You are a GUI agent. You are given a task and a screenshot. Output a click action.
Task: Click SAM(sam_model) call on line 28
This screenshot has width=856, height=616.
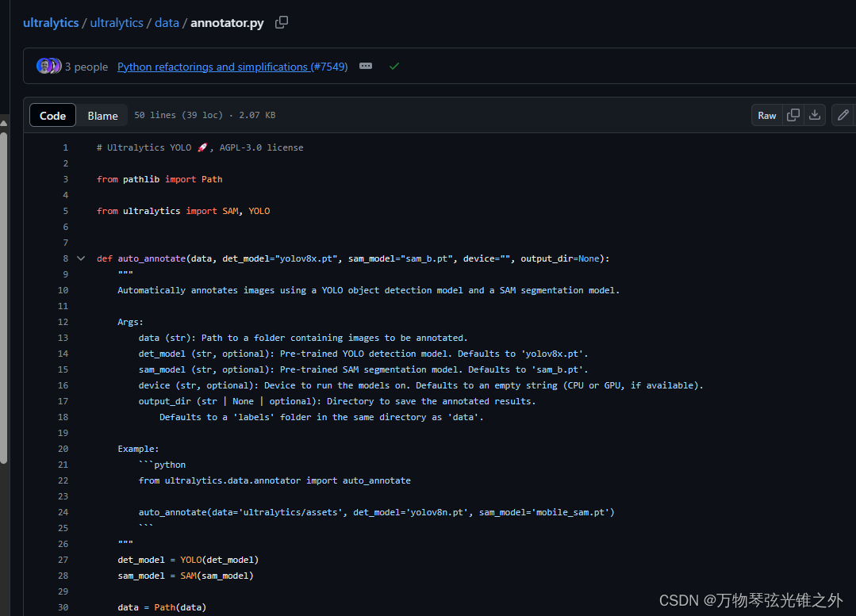pos(217,576)
